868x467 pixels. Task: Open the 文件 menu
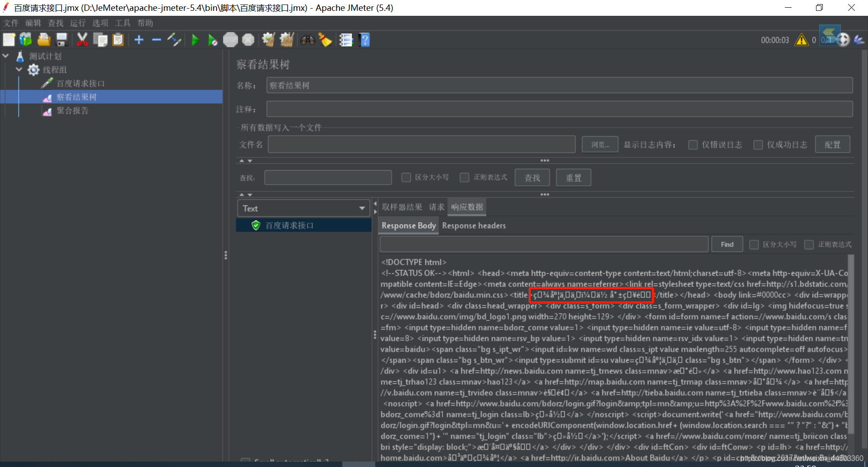pos(11,23)
